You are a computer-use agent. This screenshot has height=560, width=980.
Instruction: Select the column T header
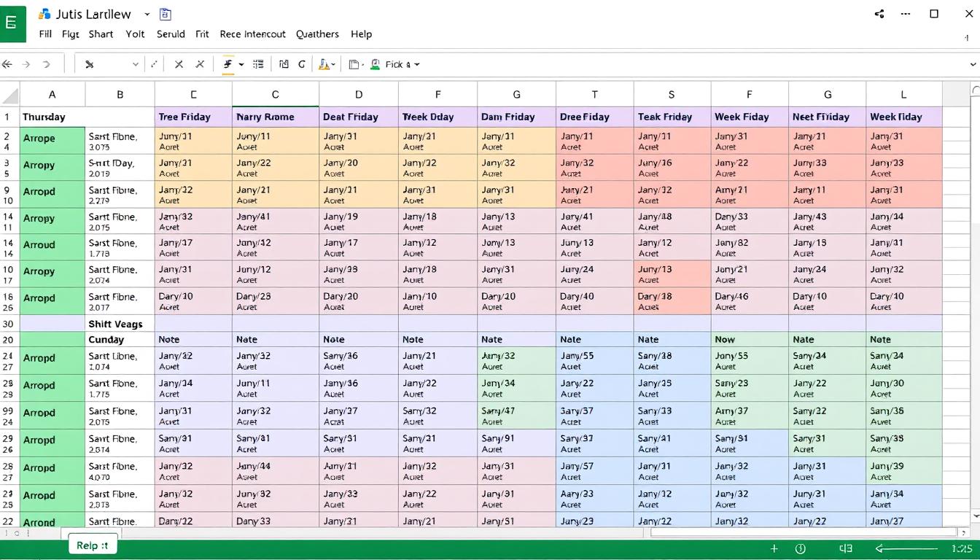(x=595, y=94)
